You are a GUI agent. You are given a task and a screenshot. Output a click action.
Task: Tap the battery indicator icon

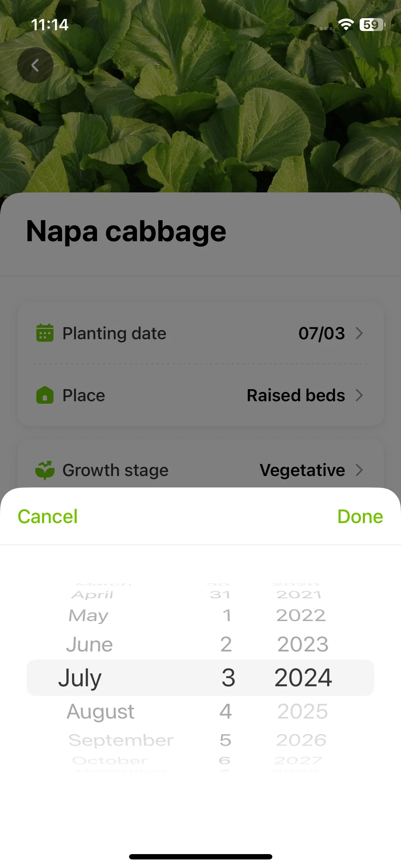(x=372, y=25)
